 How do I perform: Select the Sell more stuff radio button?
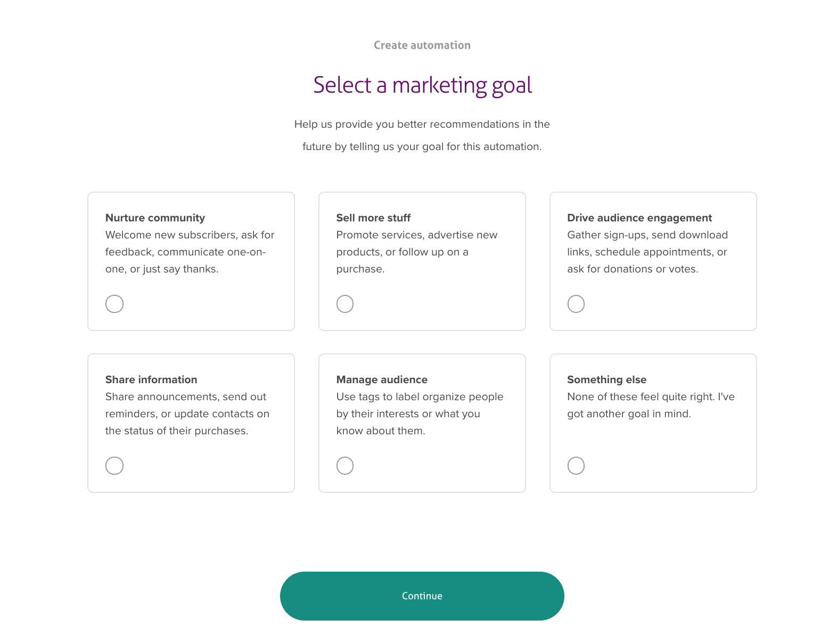(345, 304)
